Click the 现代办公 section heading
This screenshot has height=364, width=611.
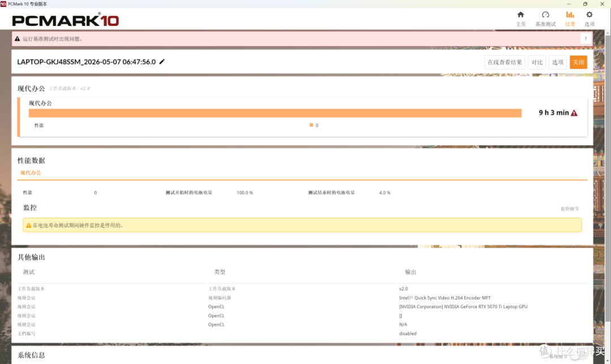[31, 88]
